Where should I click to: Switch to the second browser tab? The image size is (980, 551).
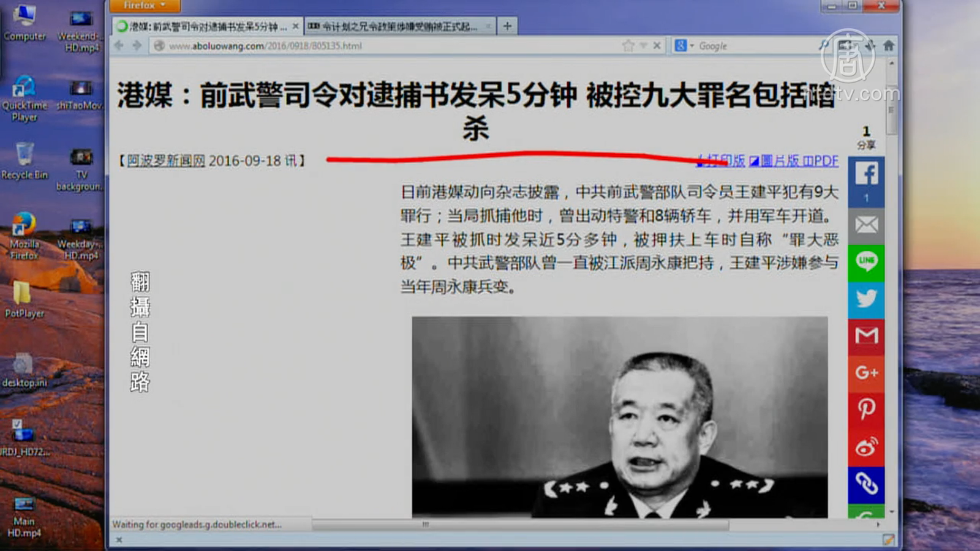[398, 26]
